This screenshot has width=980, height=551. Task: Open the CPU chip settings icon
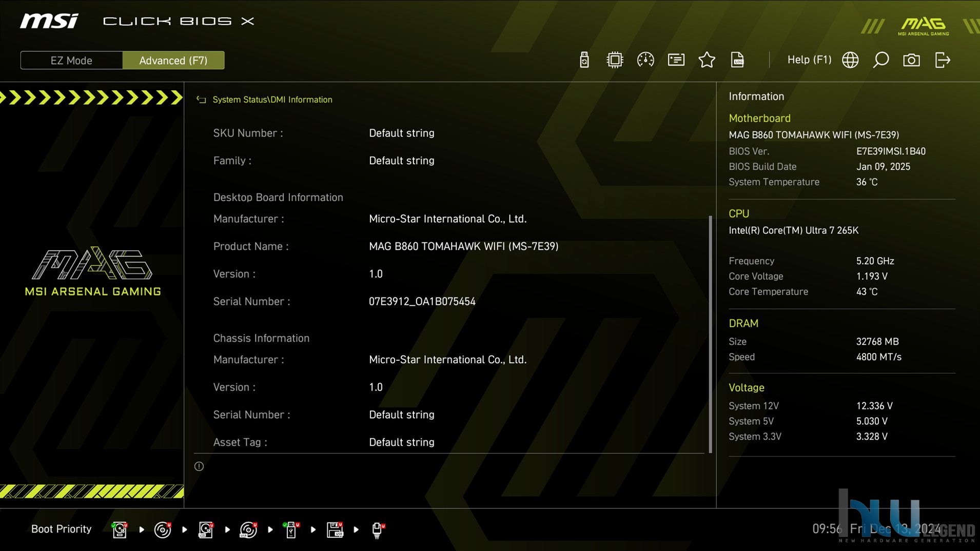[614, 60]
